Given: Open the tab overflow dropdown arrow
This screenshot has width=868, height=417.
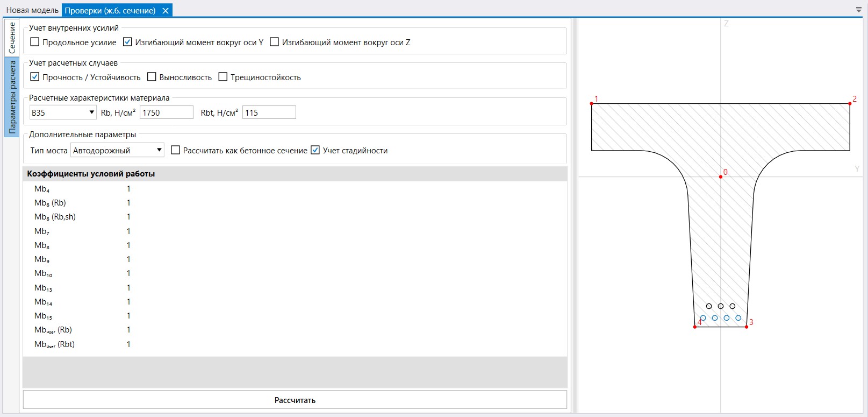Looking at the screenshot, I should coord(858,10).
